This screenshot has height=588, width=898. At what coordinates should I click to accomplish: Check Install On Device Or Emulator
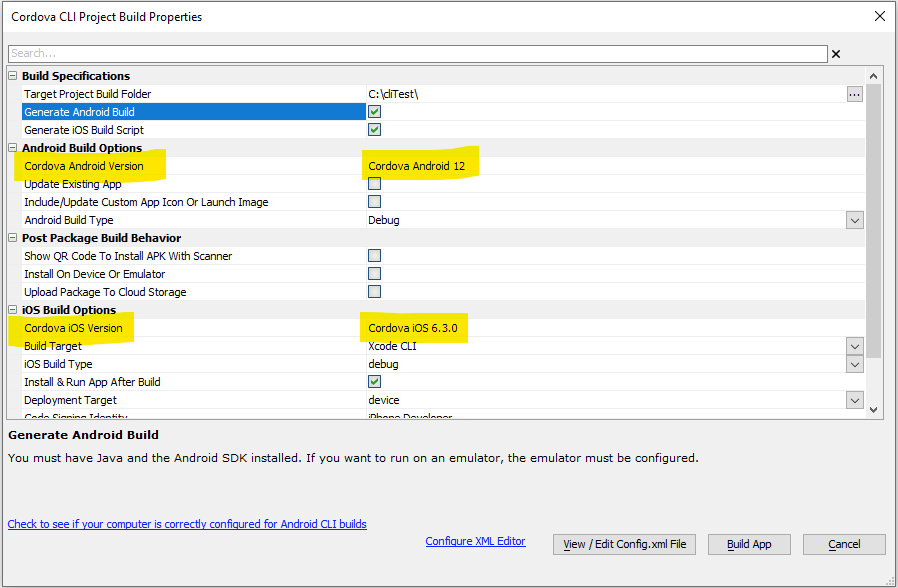[375, 274]
